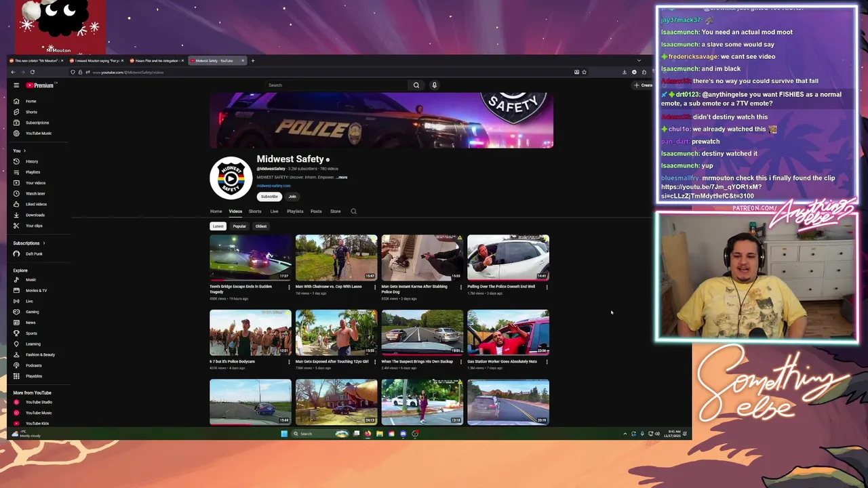Filter videos by Latest chip

(x=218, y=226)
